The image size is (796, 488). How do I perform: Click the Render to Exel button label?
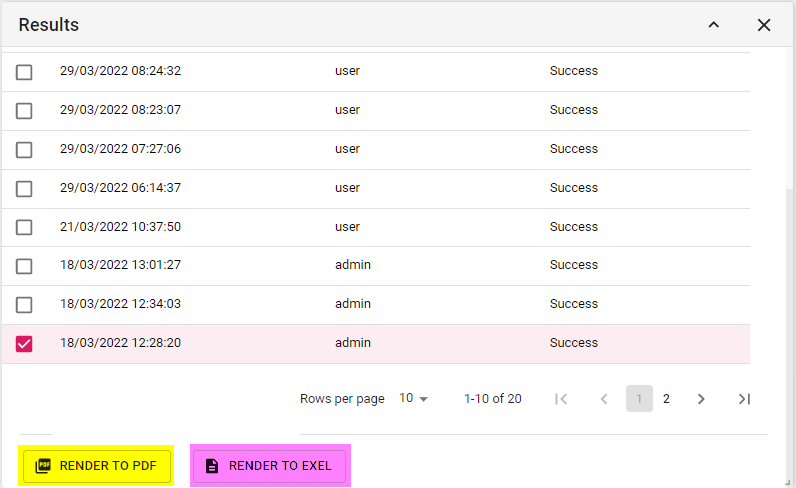pos(280,466)
